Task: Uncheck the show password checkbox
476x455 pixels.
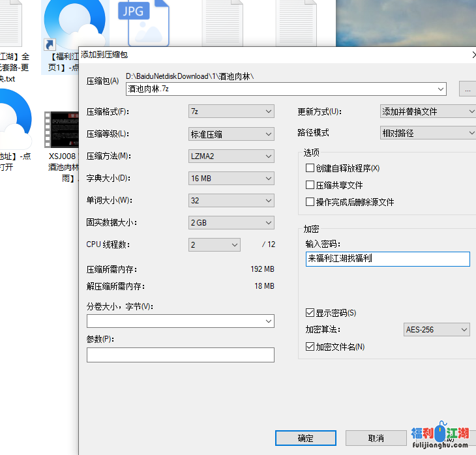Action: 310,313
